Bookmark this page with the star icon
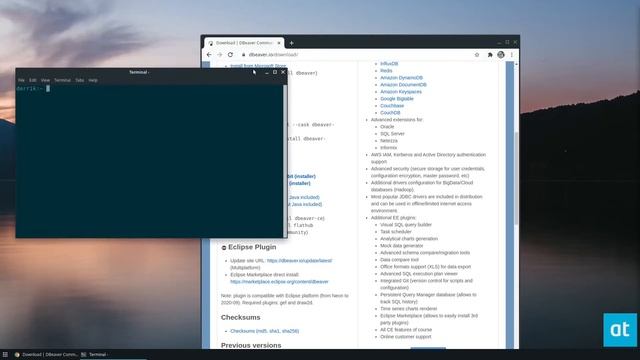This screenshot has width=640, height=360. point(477,55)
